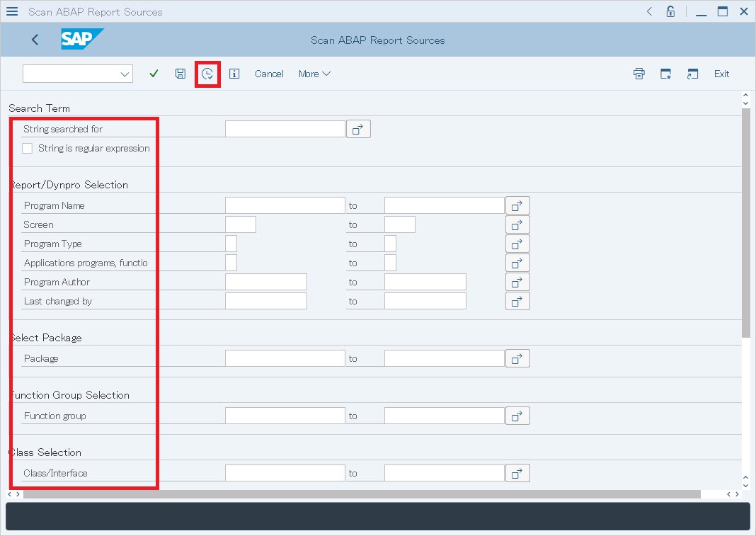This screenshot has height=536, width=756.
Task: Print using the printer icon
Action: [x=638, y=74]
